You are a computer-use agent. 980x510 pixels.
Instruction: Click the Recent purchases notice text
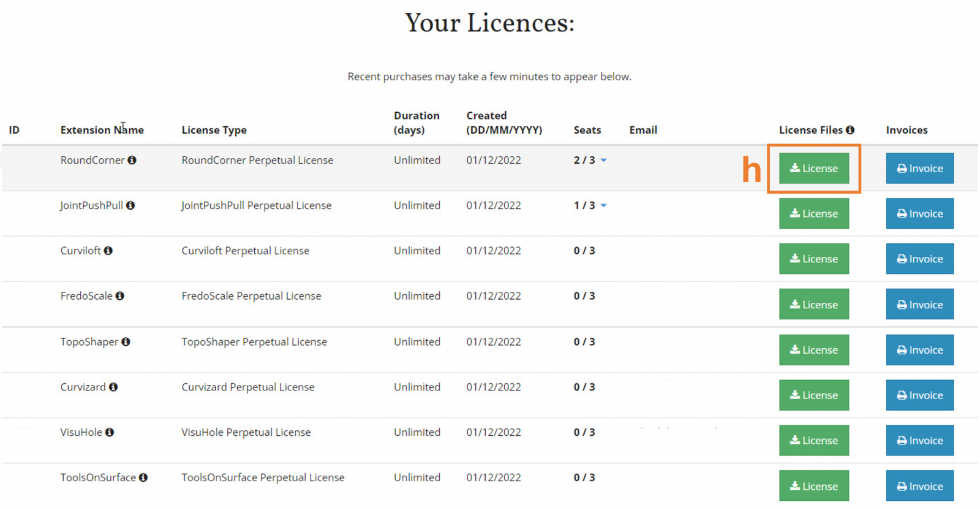[x=489, y=77]
